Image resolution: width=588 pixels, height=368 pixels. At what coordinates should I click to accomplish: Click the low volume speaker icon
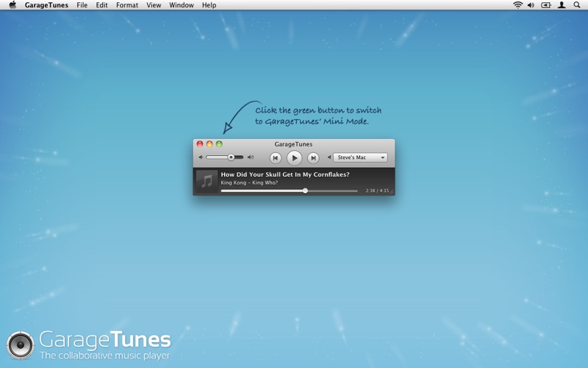coord(201,158)
